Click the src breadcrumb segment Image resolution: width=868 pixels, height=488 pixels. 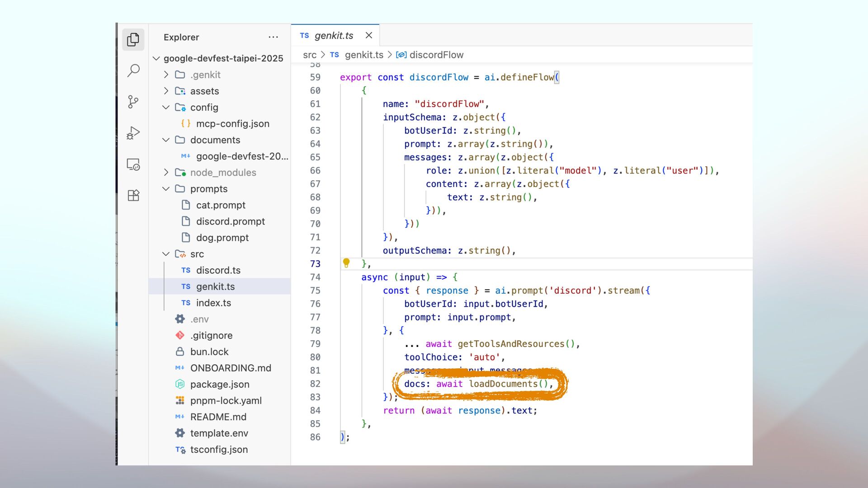(310, 55)
